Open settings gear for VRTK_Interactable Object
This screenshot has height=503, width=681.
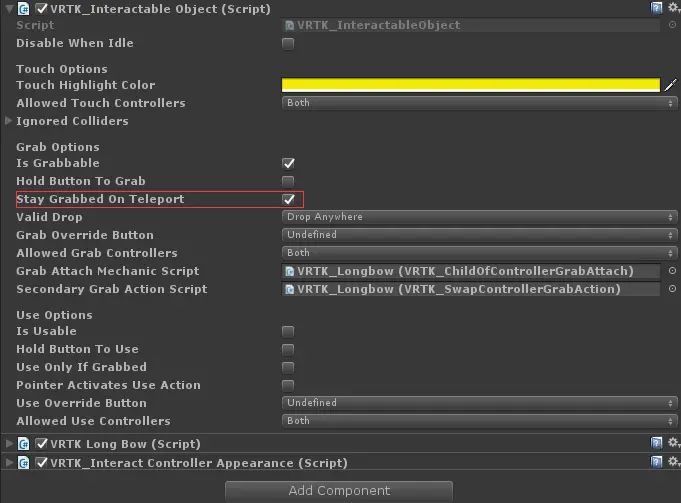coord(673,8)
